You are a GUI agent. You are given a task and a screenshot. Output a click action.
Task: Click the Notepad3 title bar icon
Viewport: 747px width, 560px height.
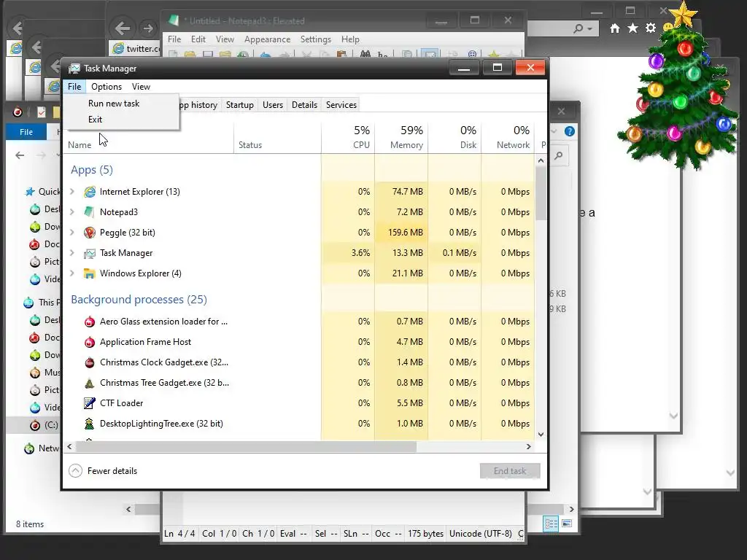coord(174,20)
